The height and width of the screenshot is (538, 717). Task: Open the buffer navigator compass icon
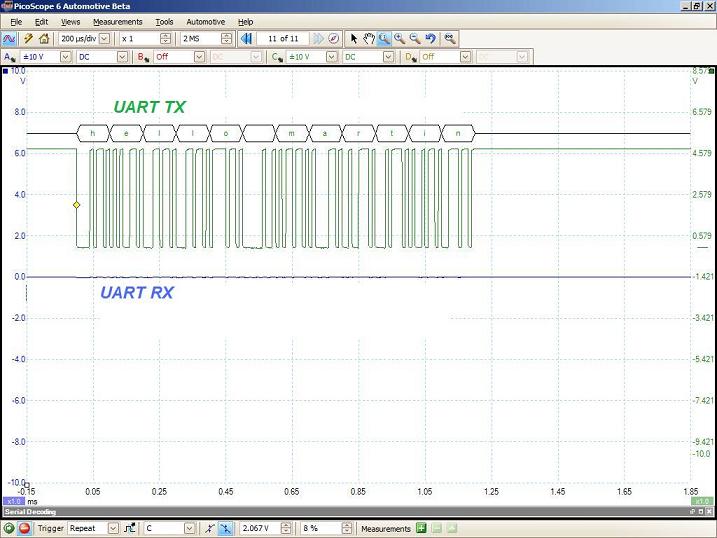pos(334,39)
